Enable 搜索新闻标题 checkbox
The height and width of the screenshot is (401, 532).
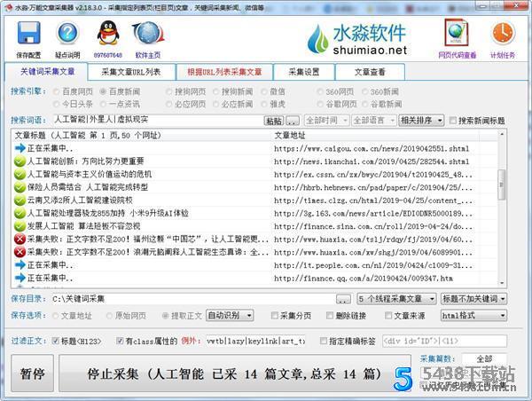452,120
